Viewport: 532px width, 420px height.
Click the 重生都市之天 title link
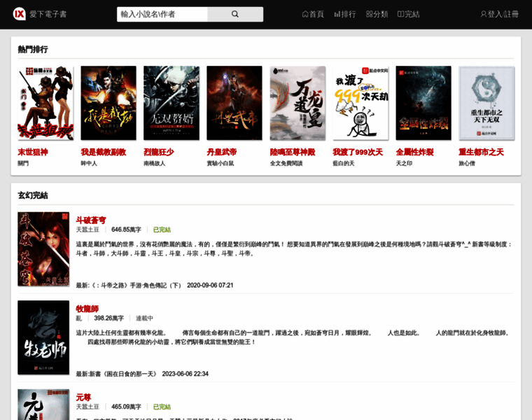click(482, 152)
